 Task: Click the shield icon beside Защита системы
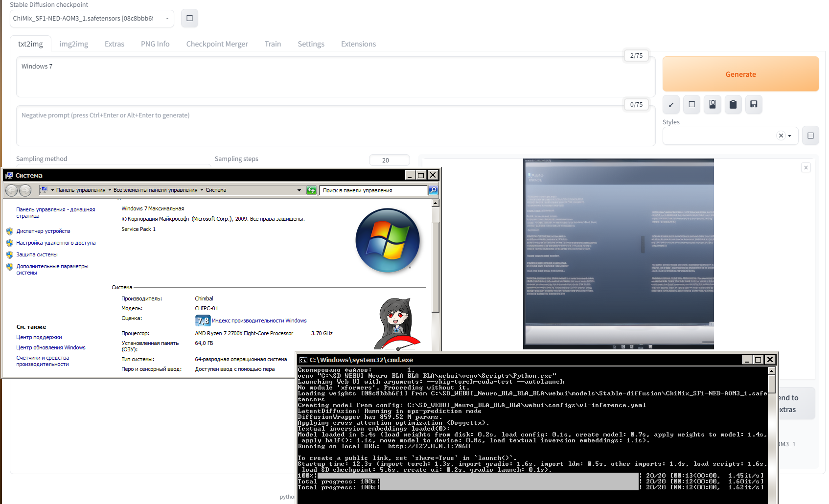(x=10, y=255)
